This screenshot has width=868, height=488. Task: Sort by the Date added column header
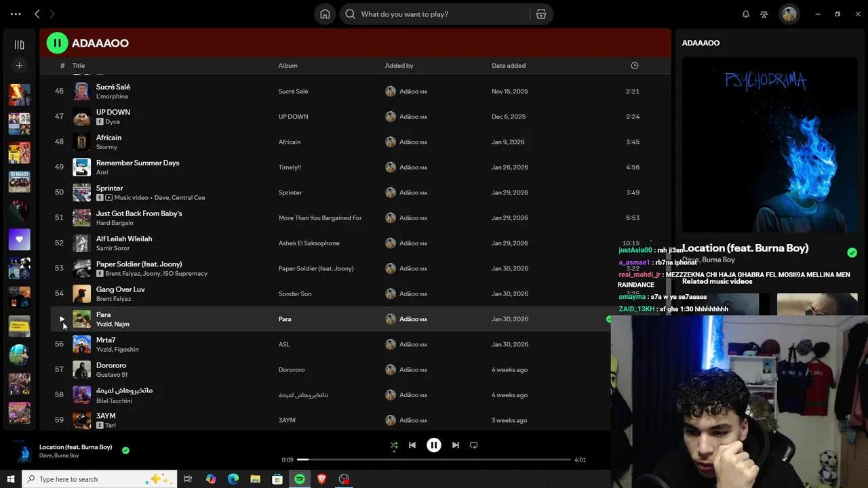[509, 66]
